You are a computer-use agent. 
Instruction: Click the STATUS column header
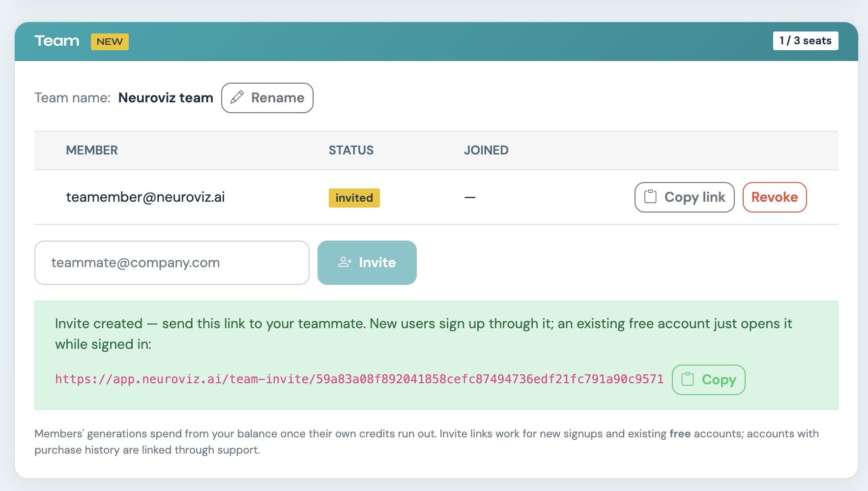351,151
